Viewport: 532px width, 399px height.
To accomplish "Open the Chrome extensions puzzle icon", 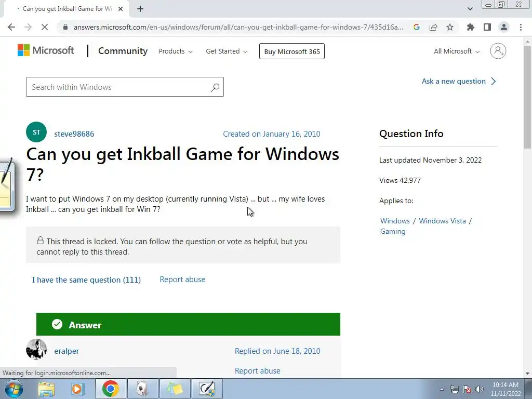I will (470, 27).
